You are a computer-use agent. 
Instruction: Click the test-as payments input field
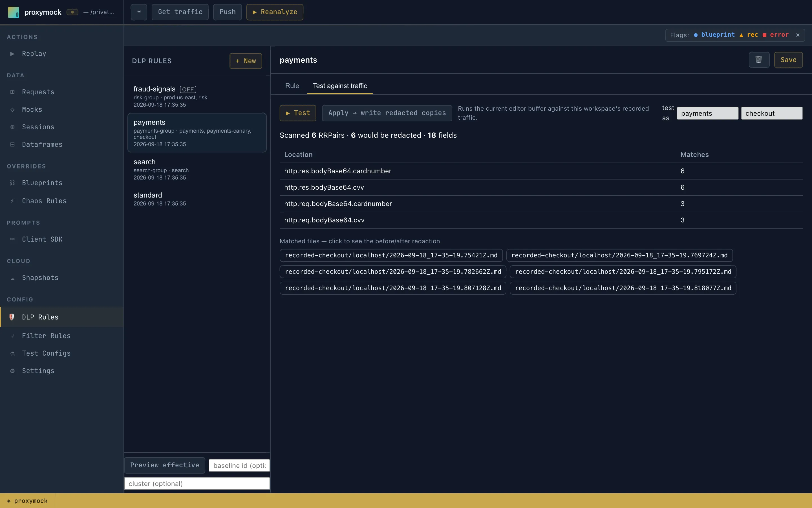[707, 113]
